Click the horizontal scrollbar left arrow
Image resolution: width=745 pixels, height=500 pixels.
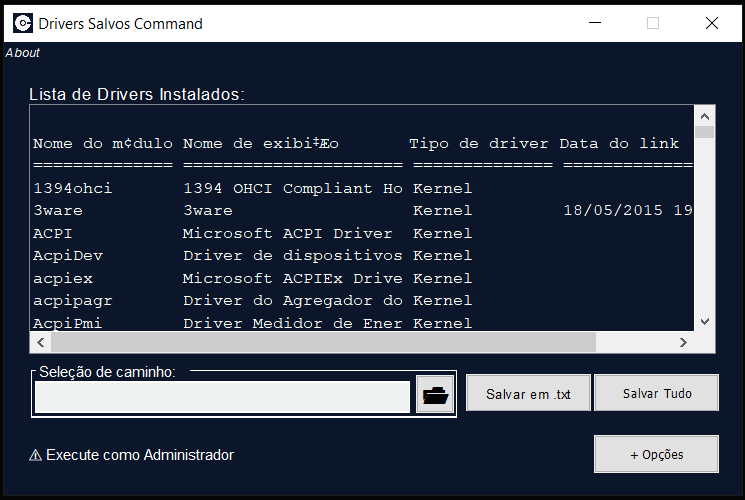click(41, 342)
